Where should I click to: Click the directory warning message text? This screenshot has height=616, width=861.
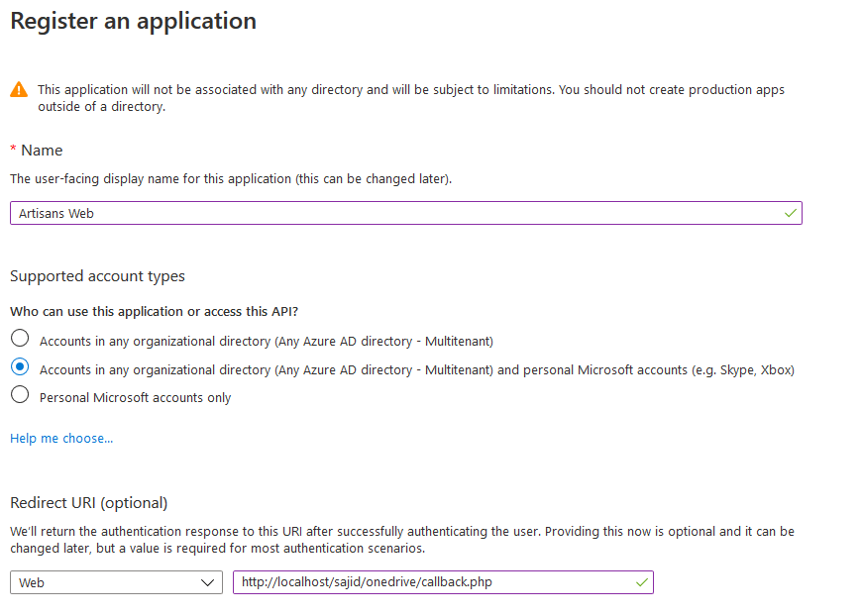point(411,98)
